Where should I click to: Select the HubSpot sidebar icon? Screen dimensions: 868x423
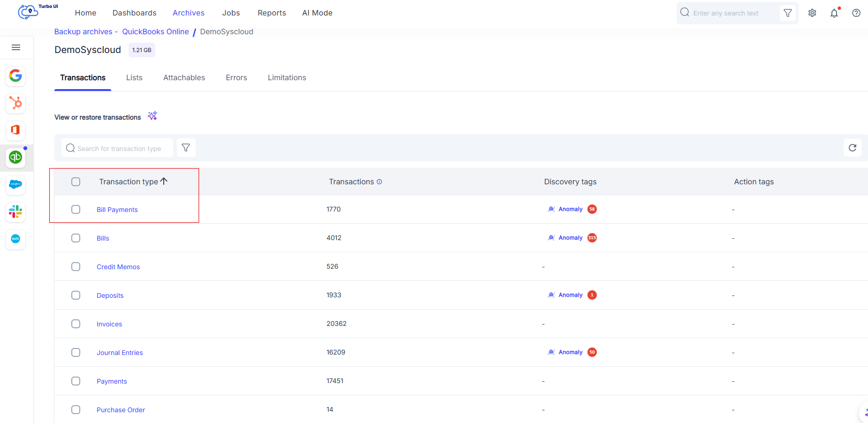click(15, 103)
